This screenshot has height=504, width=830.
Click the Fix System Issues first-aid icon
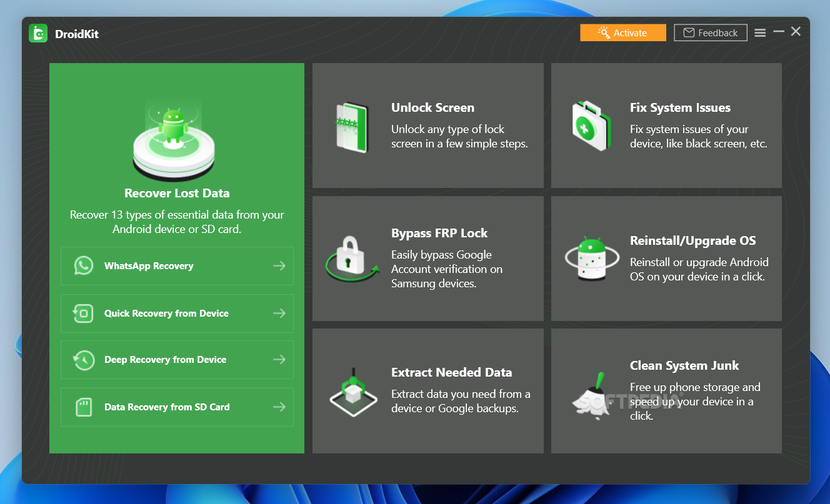[x=591, y=127]
